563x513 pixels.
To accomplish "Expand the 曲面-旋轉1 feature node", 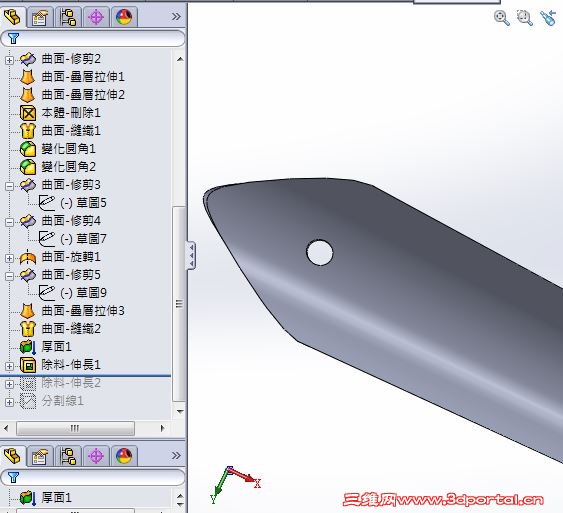I will [9, 258].
